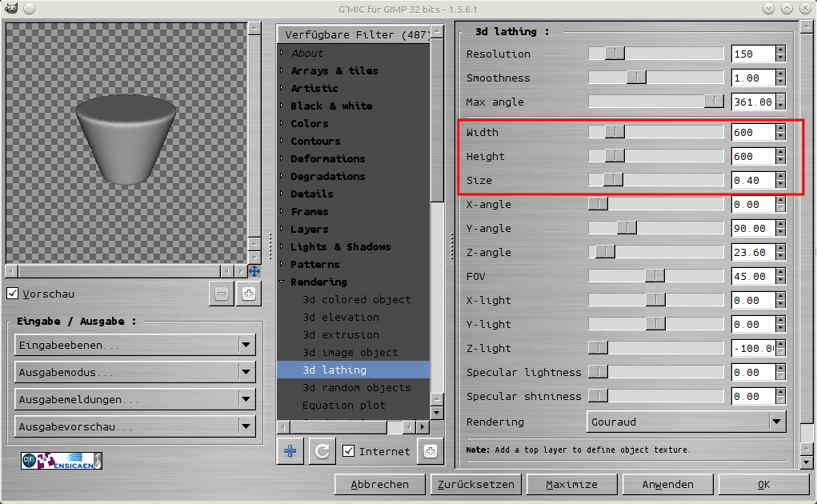Viewport: 817px width, 504px height.
Task: Toggle the Vorschau preview checkbox
Action: (13, 294)
